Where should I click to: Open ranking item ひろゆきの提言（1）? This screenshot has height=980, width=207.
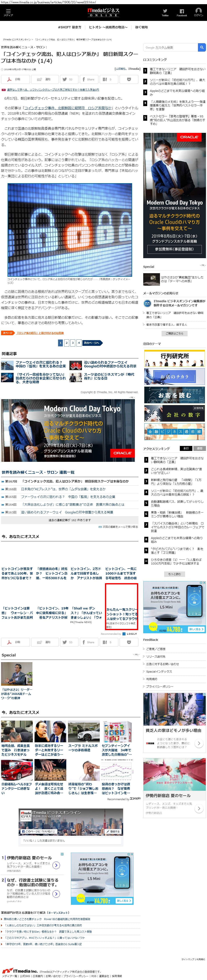point(176,561)
